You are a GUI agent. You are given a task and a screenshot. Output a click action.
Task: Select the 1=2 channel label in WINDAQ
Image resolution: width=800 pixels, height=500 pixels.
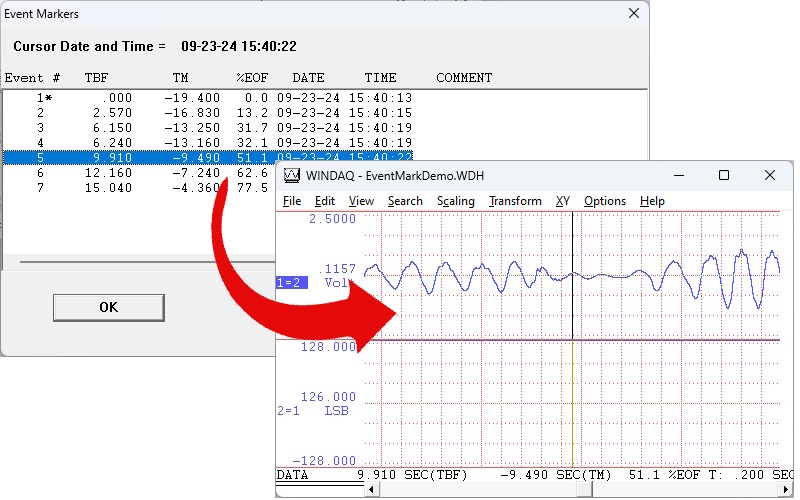[x=291, y=282]
